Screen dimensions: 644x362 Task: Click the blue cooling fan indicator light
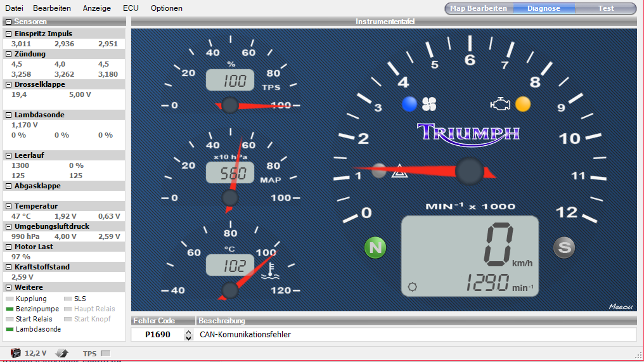tap(409, 104)
